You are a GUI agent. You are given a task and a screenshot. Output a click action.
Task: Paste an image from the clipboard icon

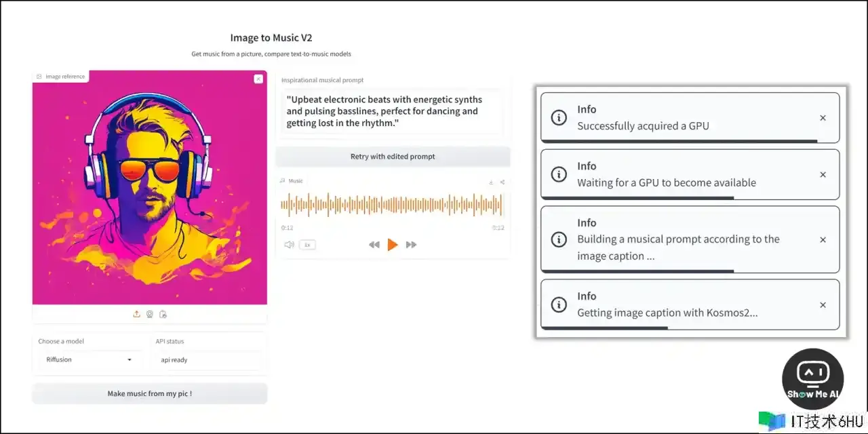[163, 314]
